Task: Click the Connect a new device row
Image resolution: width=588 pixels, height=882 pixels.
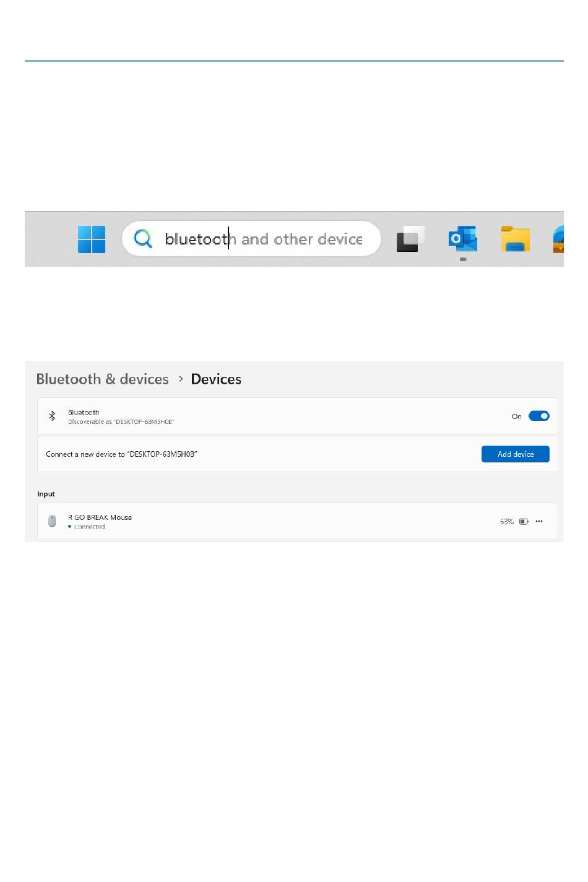Action: 298,454
